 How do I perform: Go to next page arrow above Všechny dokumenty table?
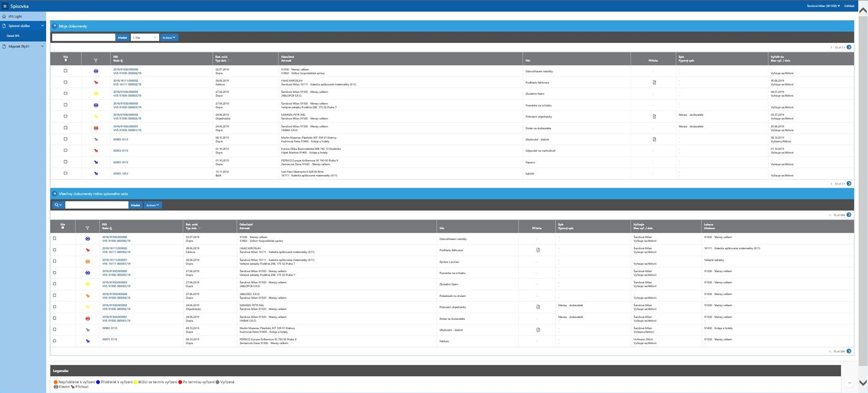coord(849,215)
